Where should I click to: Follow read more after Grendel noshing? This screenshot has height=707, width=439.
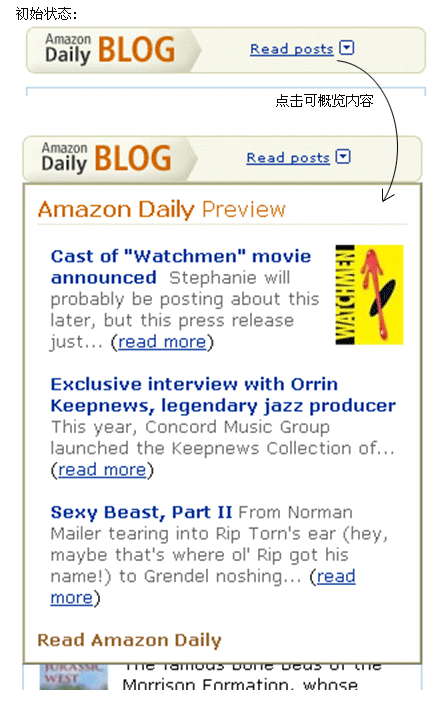tap(203, 587)
